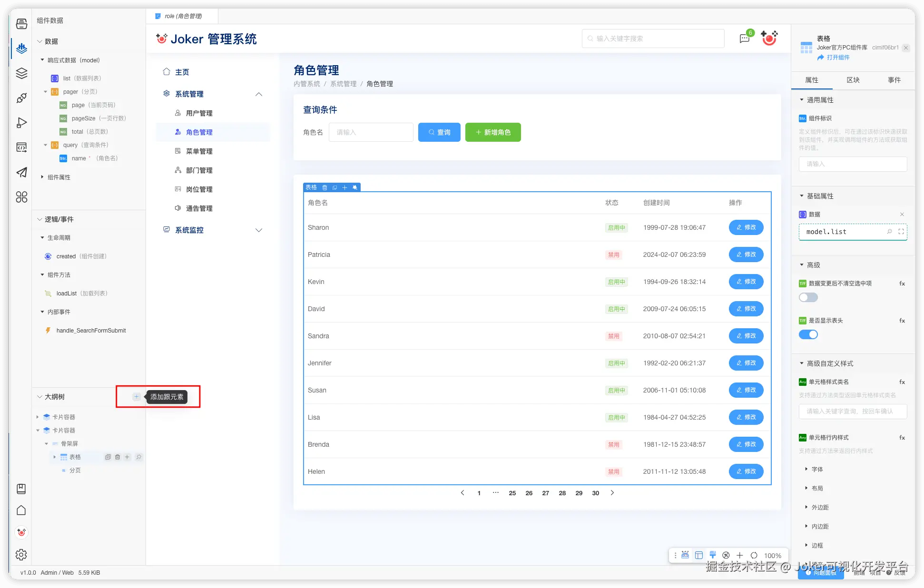This screenshot has width=924, height=588.
Task: Click delete icon on the table component toolbar
Action: pos(324,187)
